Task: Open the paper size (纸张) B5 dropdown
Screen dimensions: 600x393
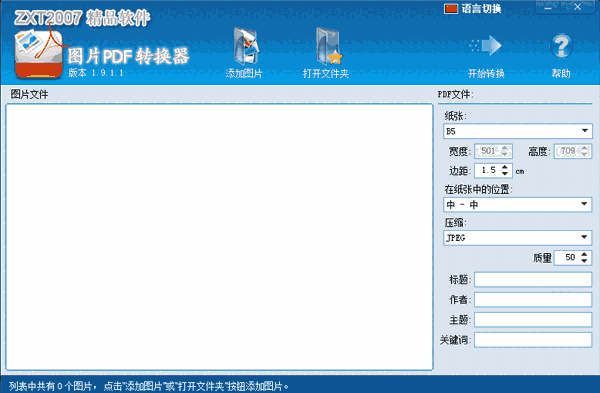Action: point(518,131)
